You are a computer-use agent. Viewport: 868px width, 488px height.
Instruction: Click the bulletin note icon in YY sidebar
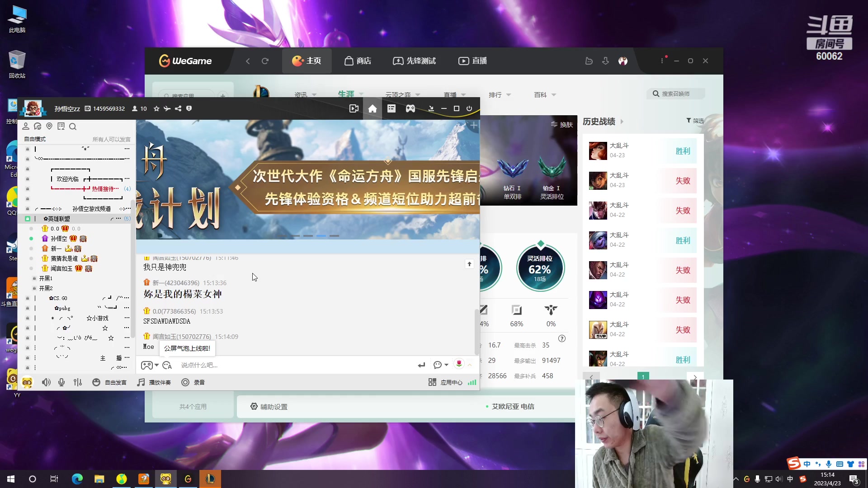(x=61, y=127)
